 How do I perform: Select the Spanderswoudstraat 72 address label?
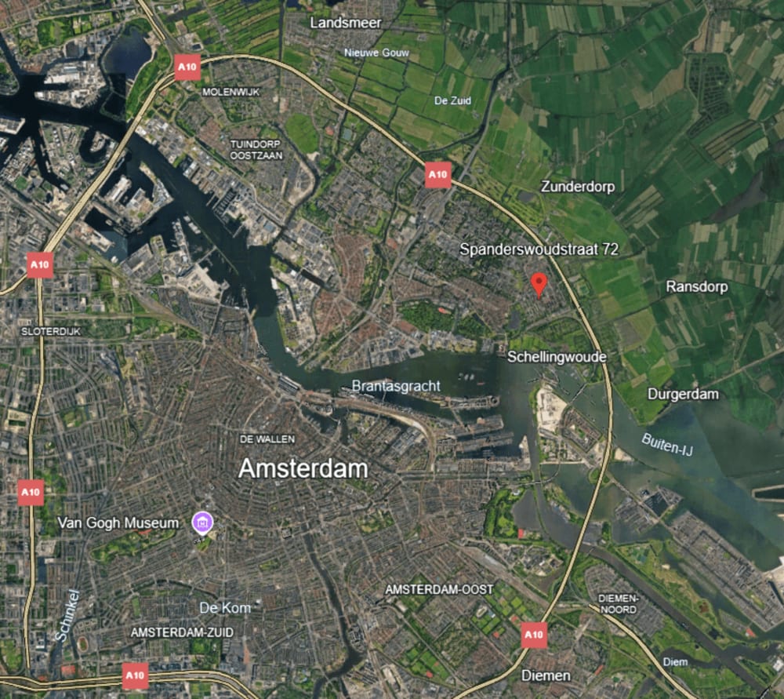point(539,249)
